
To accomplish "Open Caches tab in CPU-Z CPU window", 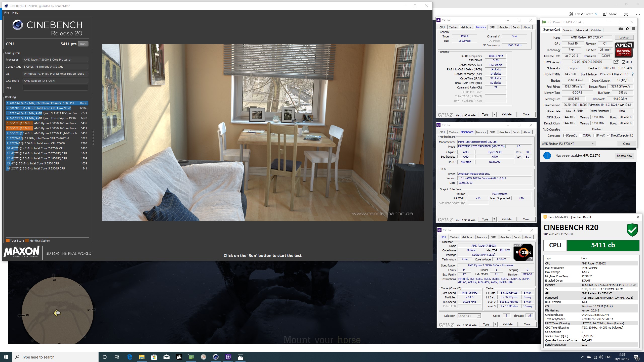I will 454,237.
